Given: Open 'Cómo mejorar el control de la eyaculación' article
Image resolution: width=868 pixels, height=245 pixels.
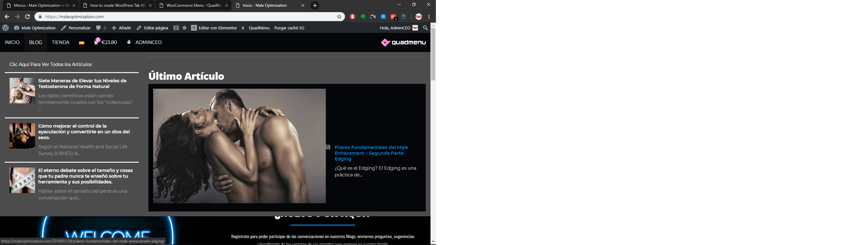Looking at the screenshot, I should click(84, 132).
